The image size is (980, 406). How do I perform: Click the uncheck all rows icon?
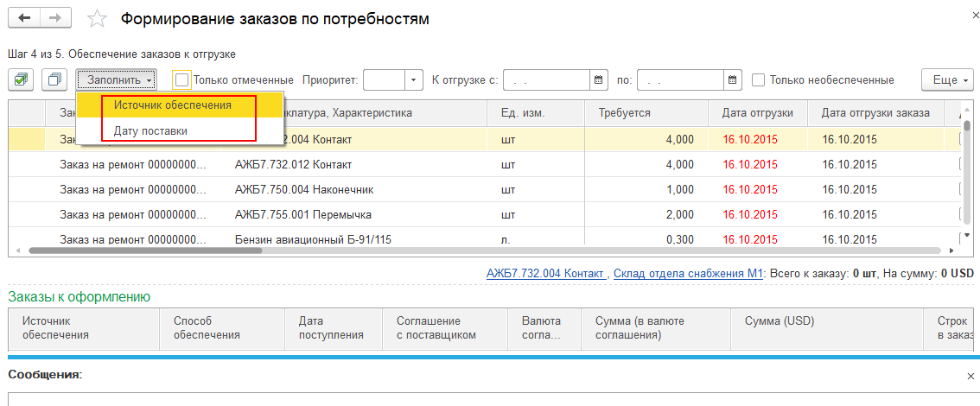pyautogui.click(x=54, y=80)
